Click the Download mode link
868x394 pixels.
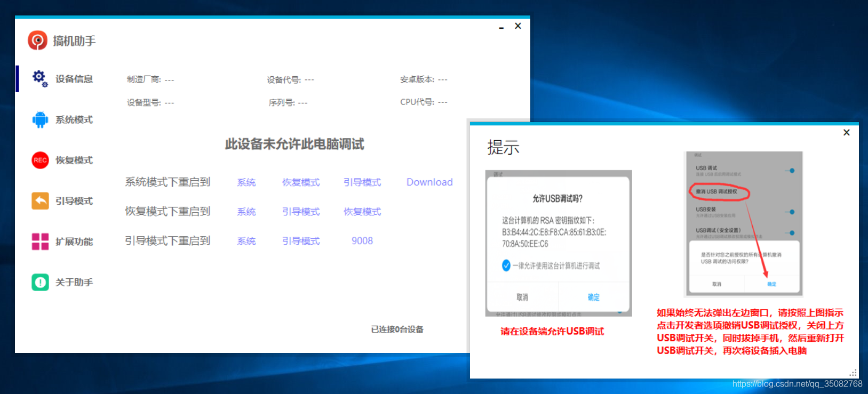pyautogui.click(x=429, y=182)
